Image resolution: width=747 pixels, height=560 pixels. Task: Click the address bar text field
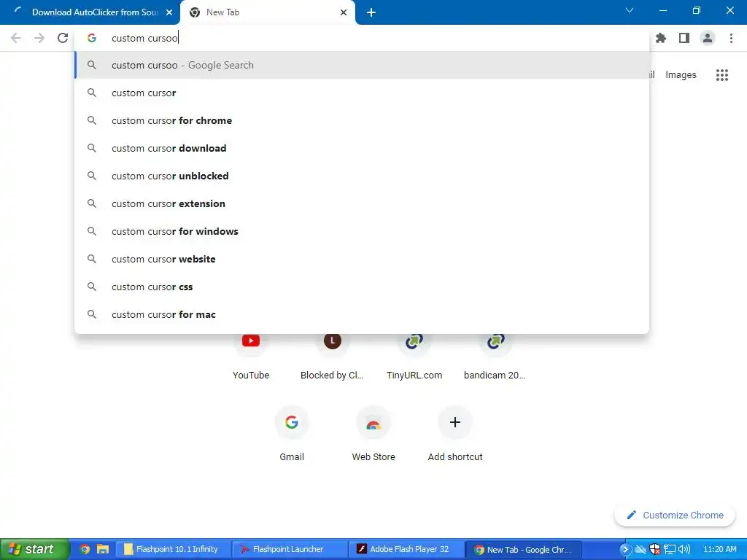tap(362, 38)
